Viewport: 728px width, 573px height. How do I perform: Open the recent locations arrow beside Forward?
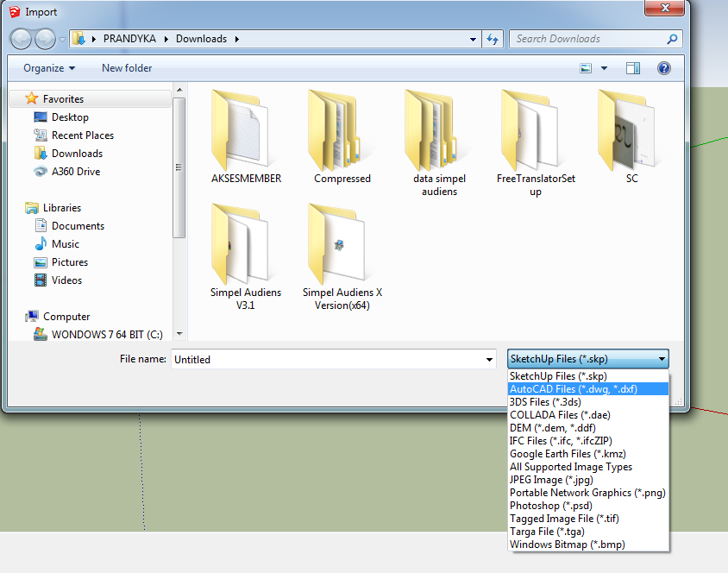click(x=62, y=40)
